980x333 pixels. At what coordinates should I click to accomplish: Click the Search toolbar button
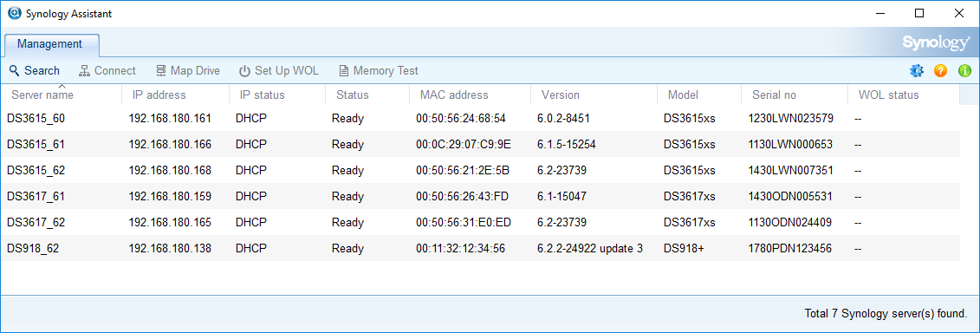[x=35, y=71]
